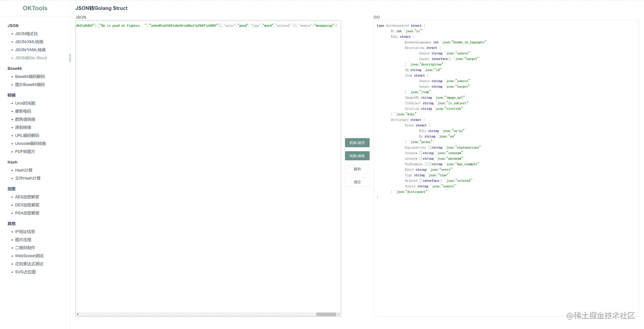The width and height of the screenshot is (644, 329).
Task: Select Unicode编码转换 in the sidebar
Action: 31,144
